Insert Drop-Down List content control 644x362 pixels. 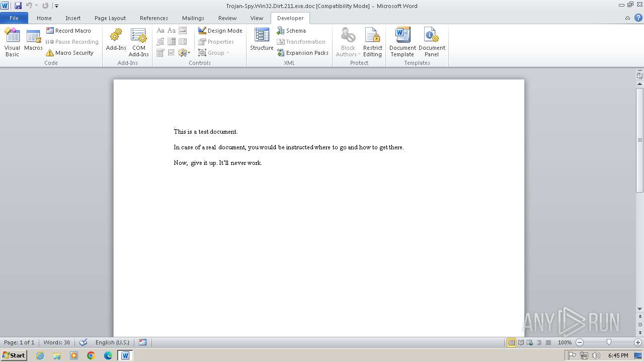(183, 42)
